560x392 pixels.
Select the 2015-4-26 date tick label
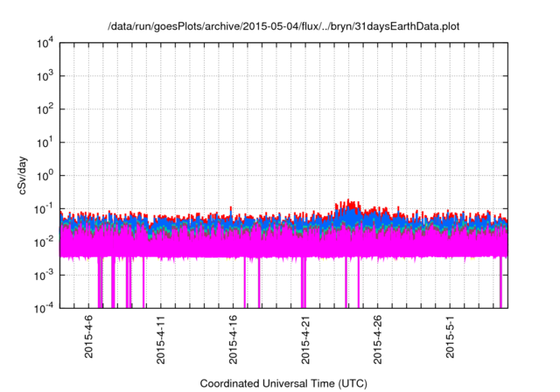coord(377,339)
